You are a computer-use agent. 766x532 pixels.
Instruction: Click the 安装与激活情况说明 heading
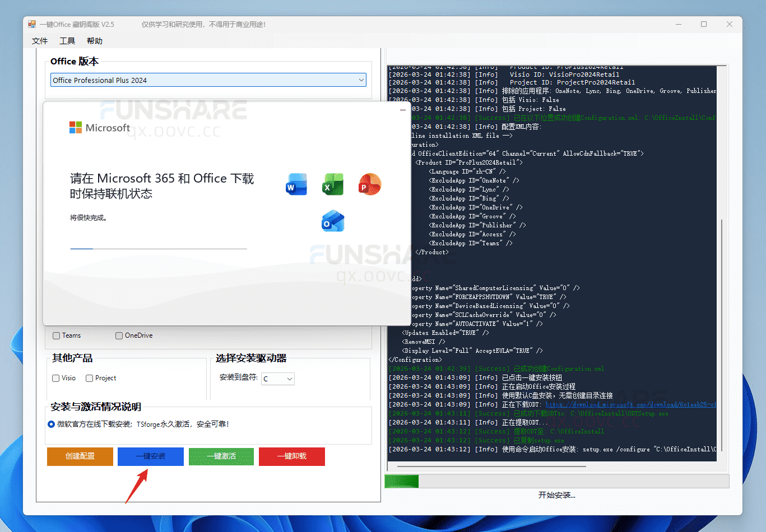pyautogui.click(x=96, y=407)
